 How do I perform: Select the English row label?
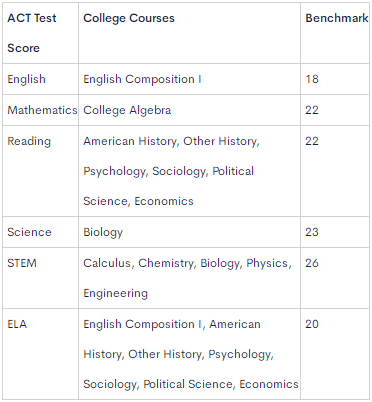[x=26, y=79]
